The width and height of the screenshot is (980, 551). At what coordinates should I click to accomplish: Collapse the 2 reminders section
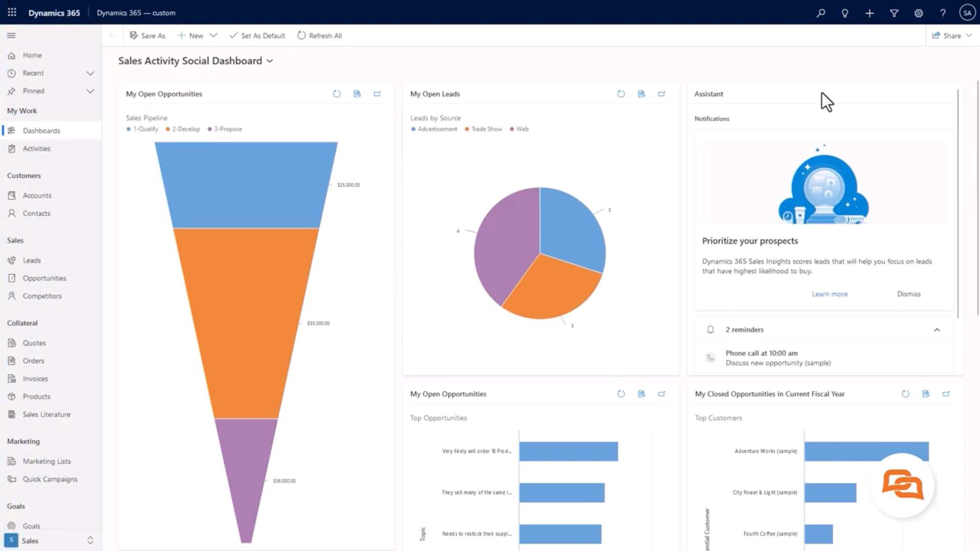point(937,330)
